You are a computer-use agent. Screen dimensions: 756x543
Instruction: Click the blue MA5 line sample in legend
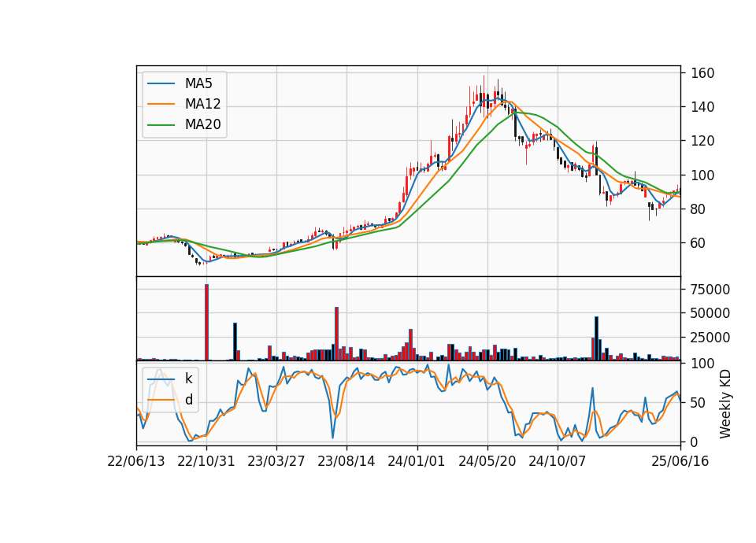[161, 84]
